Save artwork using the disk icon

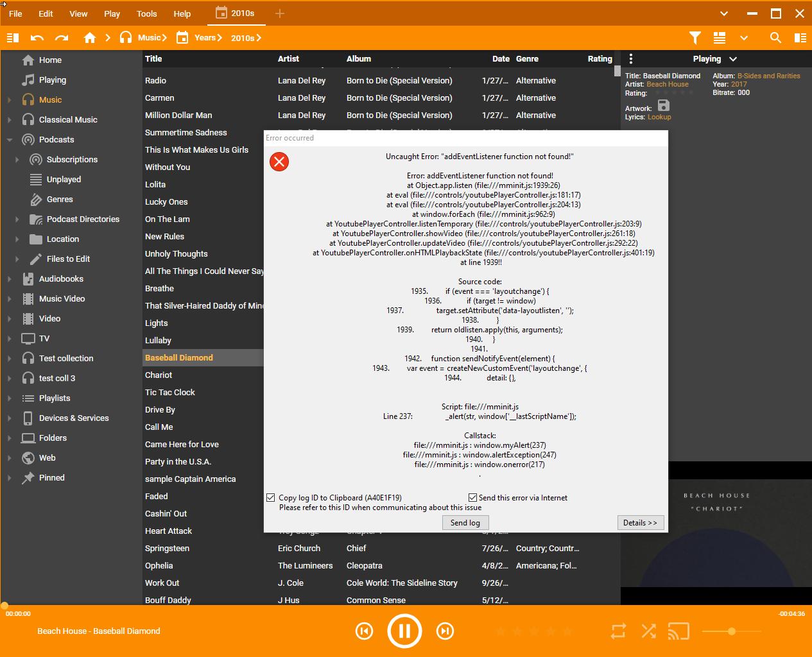664,106
